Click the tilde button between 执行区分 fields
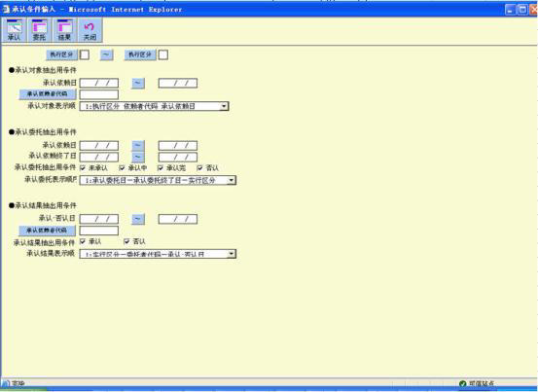Viewport: 538px width, 392px height. point(107,54)
